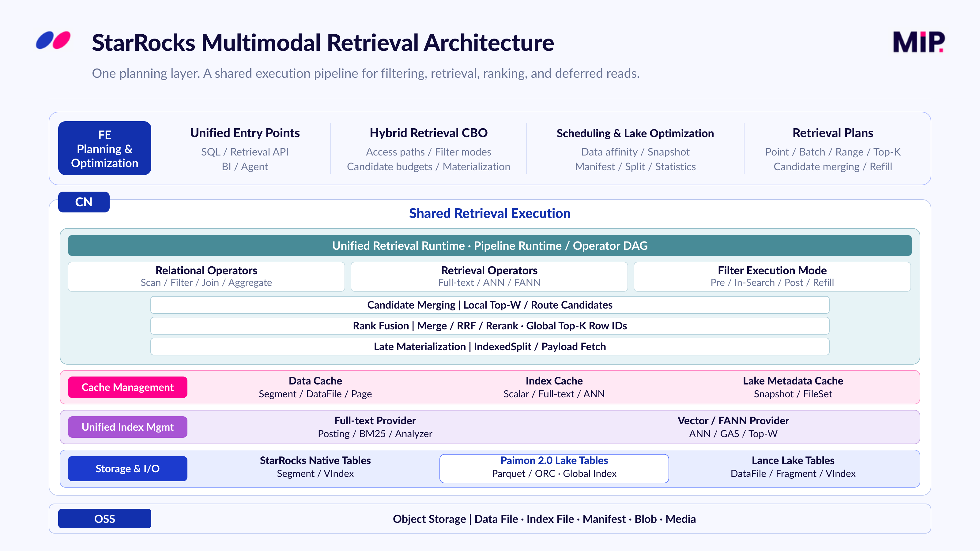This screenshot has height=551, width=980.
Task: Select the Cache Management label
Action: pos(127,387)
